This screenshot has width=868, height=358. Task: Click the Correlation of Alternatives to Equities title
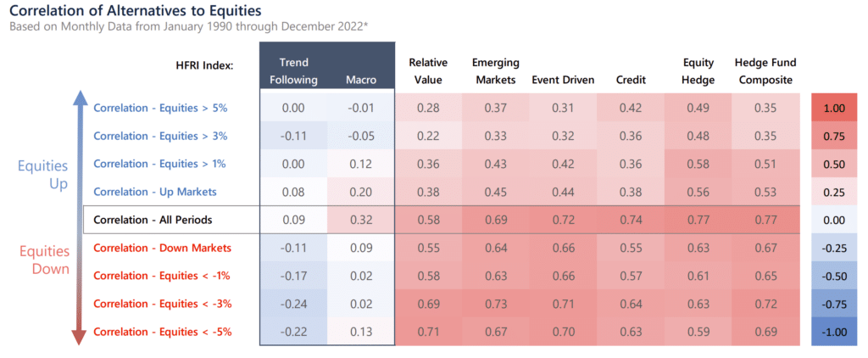(136, 10)
